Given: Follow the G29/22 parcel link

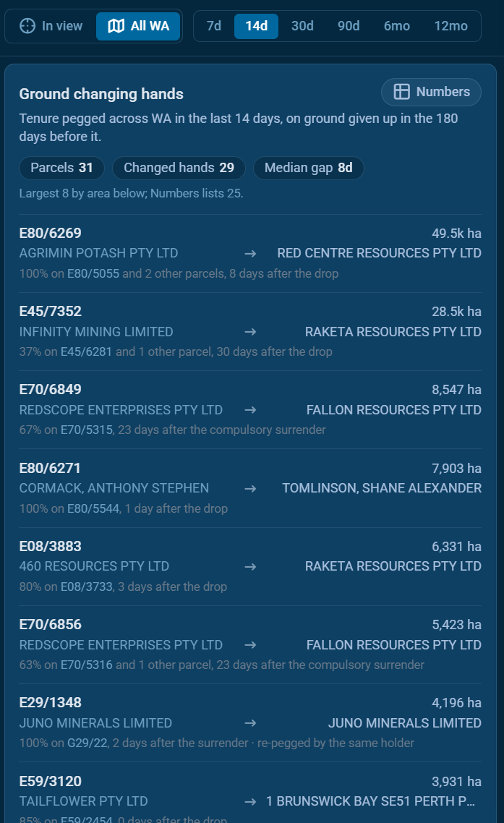Looking at the screenshot, I should pos(87,743).
